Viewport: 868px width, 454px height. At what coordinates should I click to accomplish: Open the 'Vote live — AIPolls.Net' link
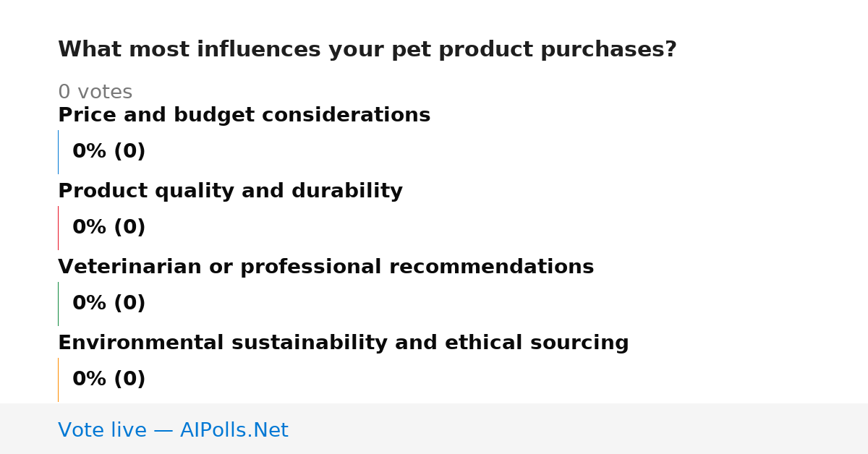click(173, 431)
